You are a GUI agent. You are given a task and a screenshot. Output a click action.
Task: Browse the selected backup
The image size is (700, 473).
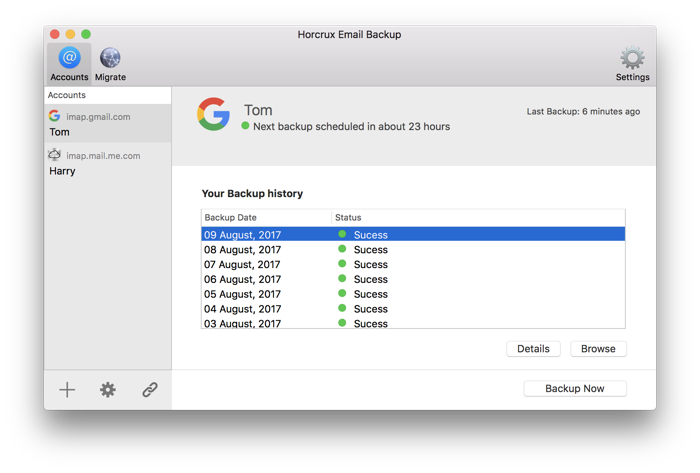598,349
